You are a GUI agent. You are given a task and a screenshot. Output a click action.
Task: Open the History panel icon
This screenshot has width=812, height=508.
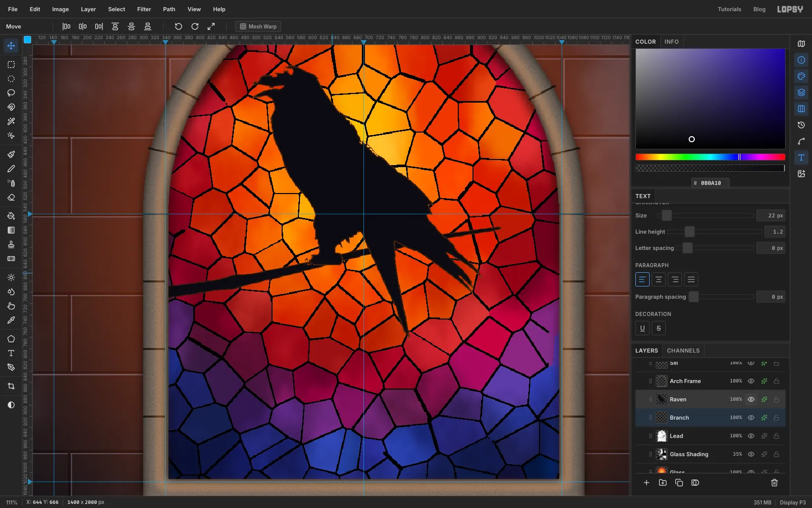801,125
